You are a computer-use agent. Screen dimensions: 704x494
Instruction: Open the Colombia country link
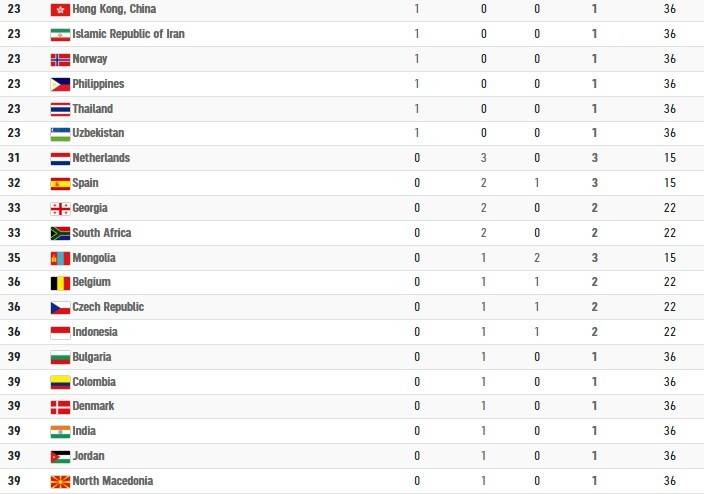94,382
